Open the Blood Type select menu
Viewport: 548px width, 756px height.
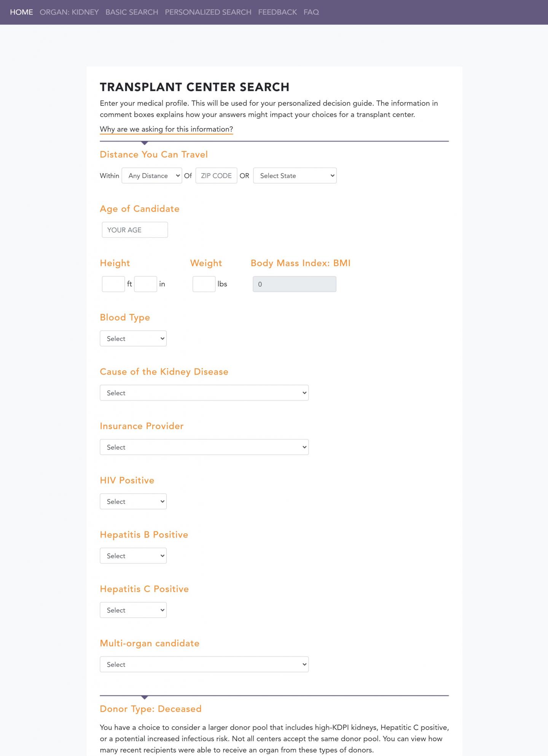133,338
